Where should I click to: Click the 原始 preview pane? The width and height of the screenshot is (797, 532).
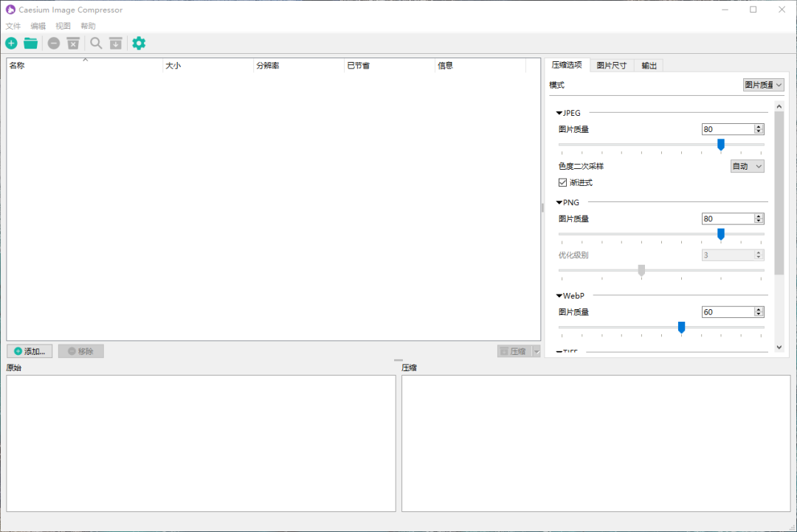[x=201, y=443]
